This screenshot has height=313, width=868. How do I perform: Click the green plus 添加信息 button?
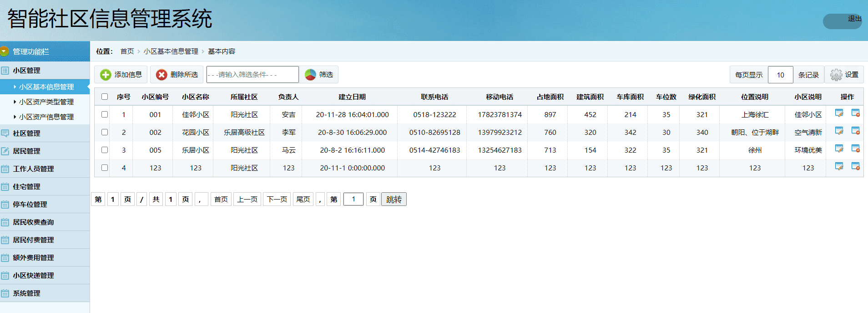(x=121, y=75)
